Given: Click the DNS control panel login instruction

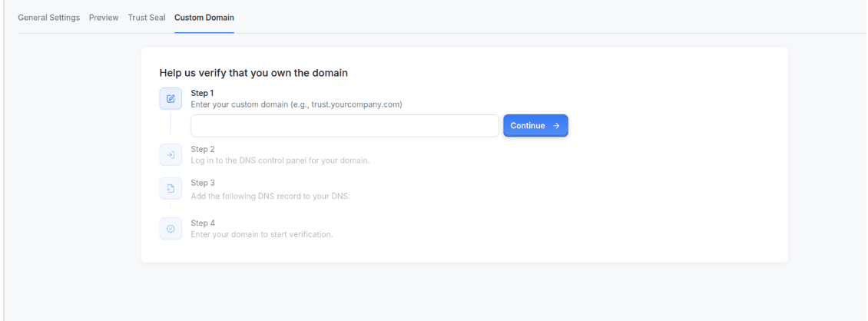Looking at the screenshot, I should click(280, 160).
